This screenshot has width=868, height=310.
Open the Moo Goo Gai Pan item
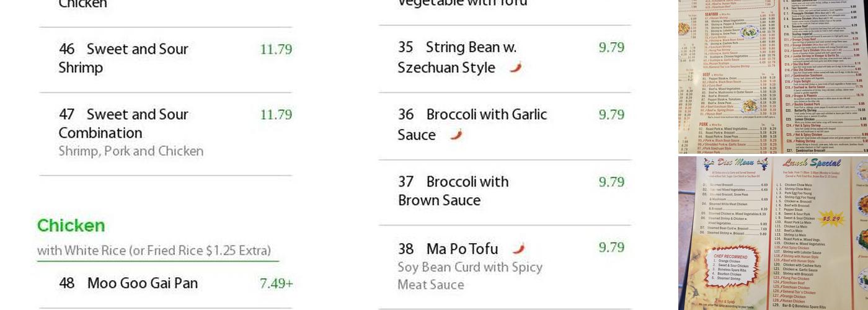142,283
